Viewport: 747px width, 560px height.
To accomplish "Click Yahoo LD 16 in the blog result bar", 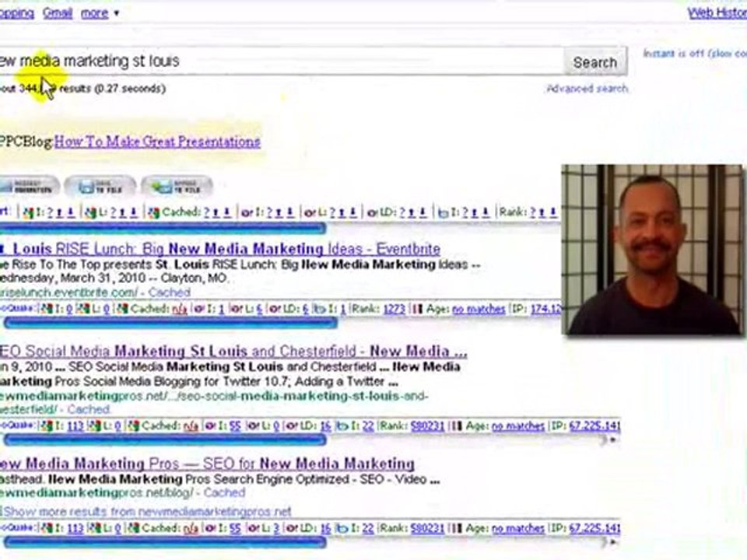I will coord(325,528).
